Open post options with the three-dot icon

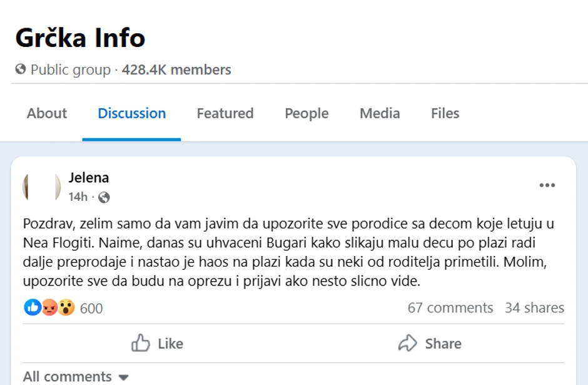(x=547, y=185)
